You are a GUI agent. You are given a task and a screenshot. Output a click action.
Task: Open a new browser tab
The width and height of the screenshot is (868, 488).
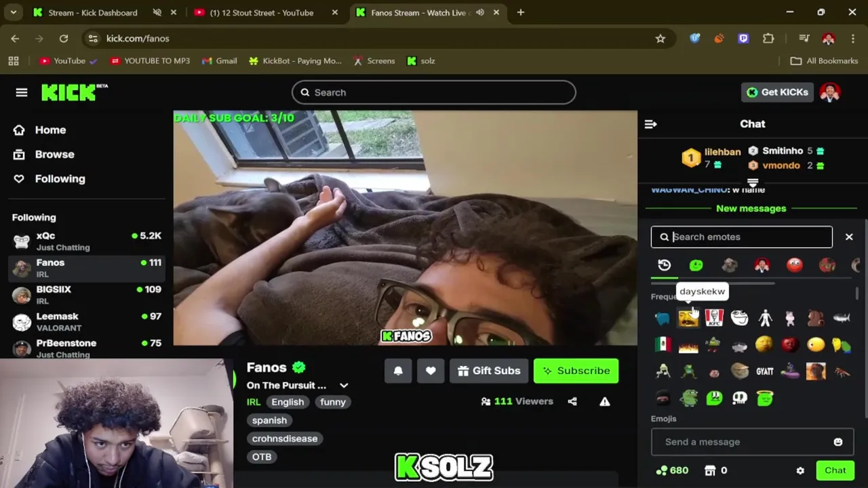point(521,12)
